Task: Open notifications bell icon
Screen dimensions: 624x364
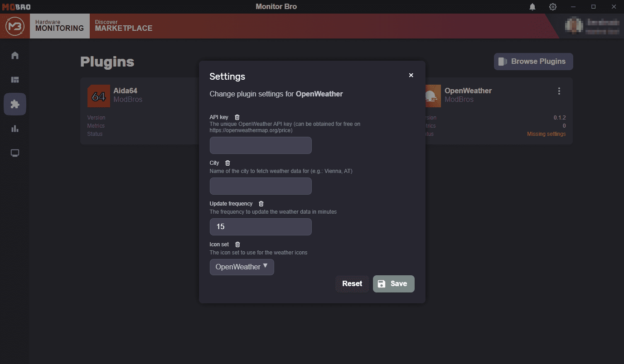Action: point(532,7)
